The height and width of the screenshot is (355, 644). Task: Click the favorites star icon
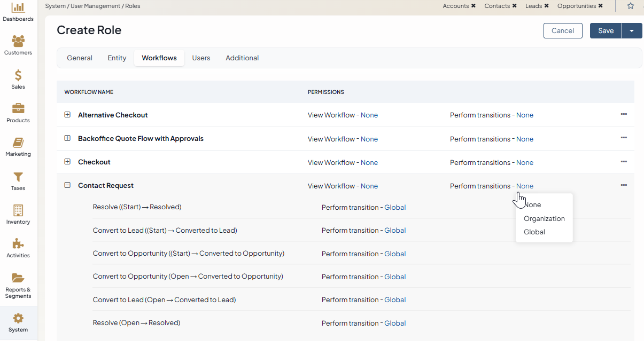coord(631,6)
